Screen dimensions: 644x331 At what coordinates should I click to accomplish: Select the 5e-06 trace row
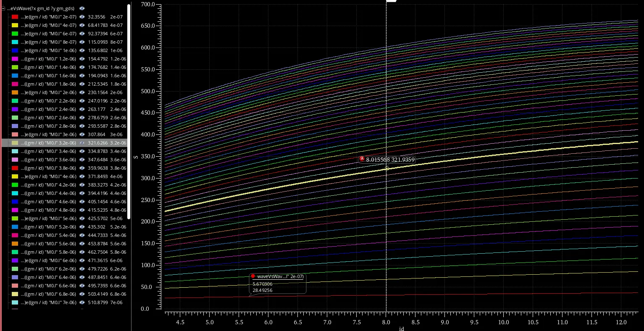[64, 218]
